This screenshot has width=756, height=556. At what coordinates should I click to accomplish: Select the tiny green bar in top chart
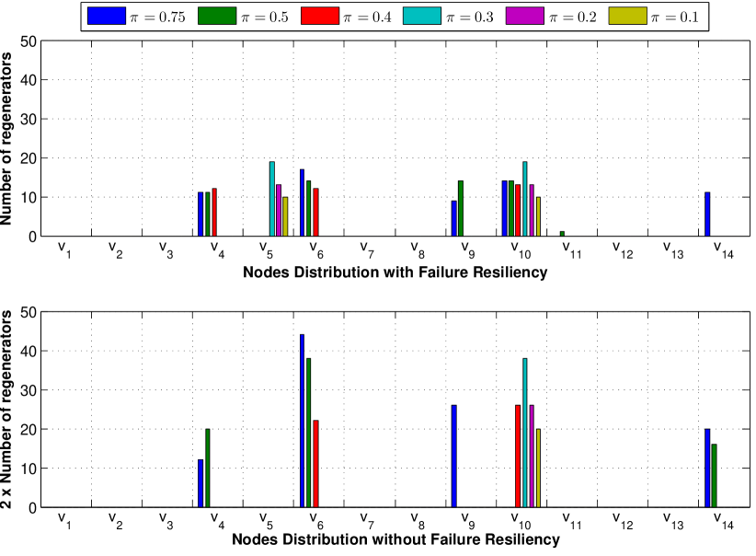coord(562,234)
